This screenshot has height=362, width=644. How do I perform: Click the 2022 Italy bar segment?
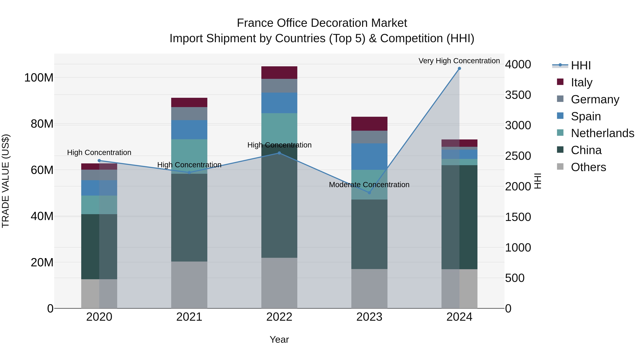279,73
